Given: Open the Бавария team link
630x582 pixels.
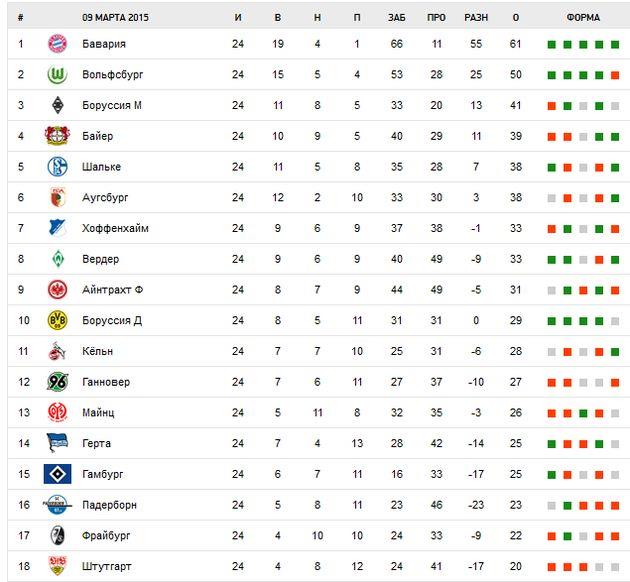Looking at the screenshot, I should coord(105,44).
